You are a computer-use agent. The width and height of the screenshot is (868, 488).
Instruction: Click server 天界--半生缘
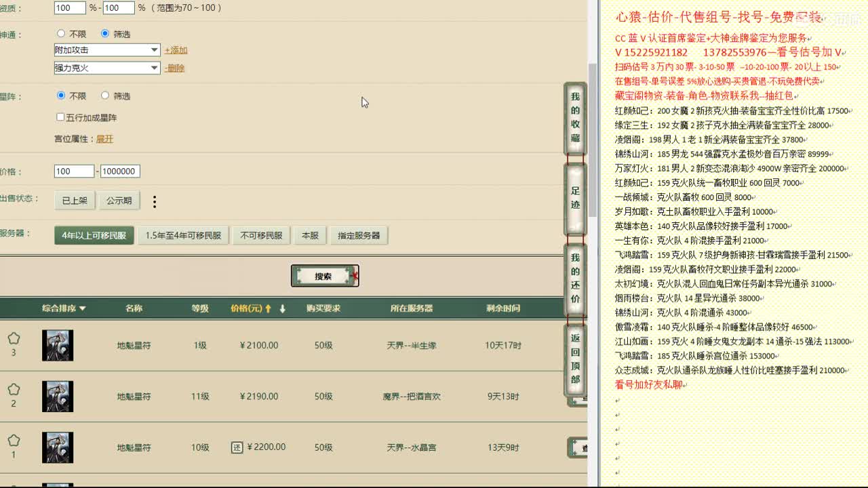412,345
